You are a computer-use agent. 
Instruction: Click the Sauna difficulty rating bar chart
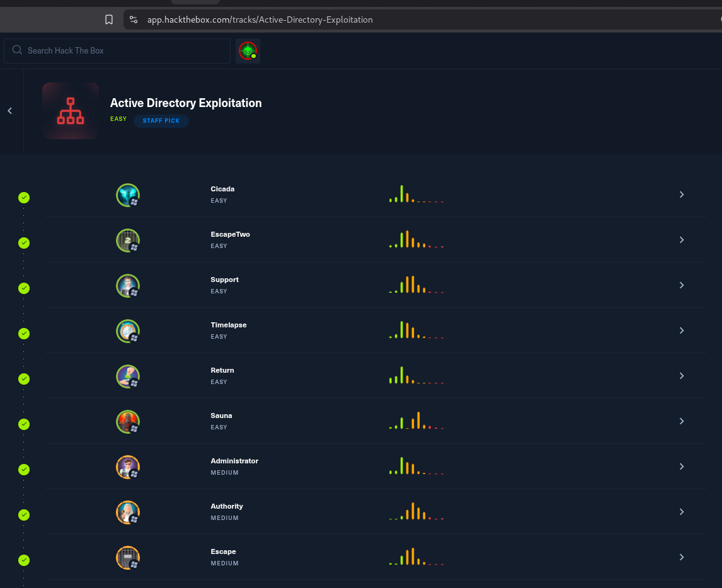click(x=416, y=421)
